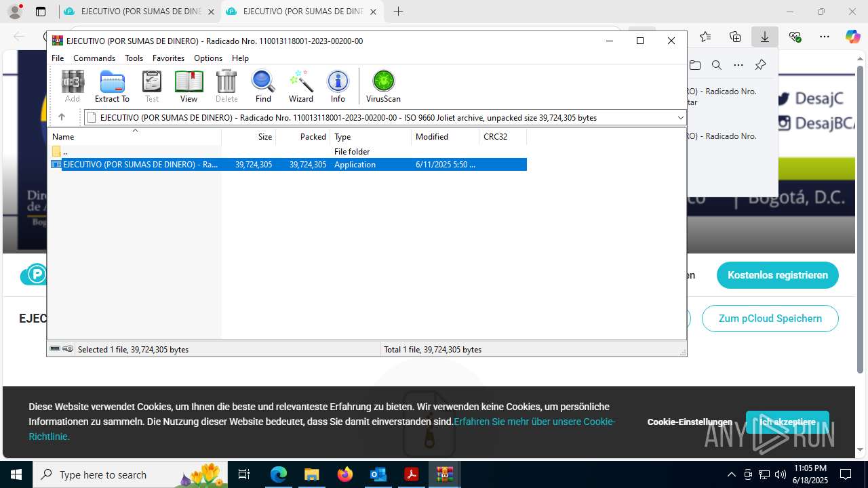The height and width of the screenshot is (488, 868).
Task: Click the Extract To toolbar icon
Action: click(112, 86)
